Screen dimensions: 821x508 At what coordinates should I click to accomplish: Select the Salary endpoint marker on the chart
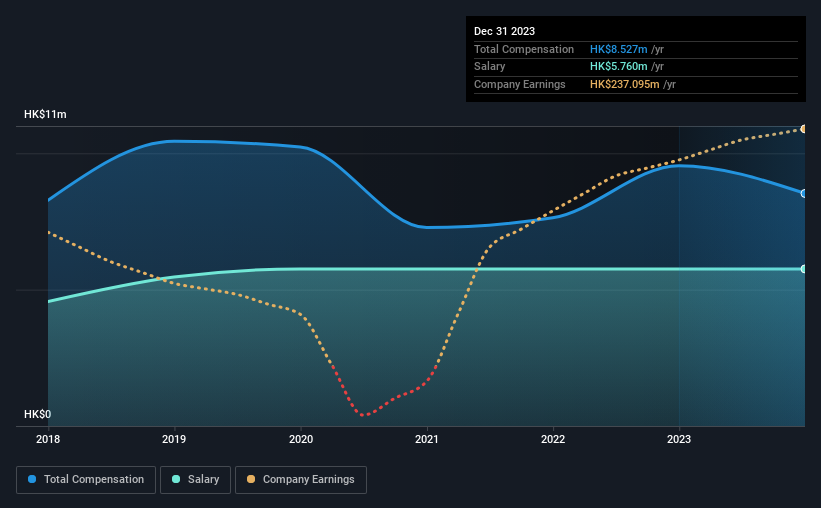pyautogui.click(x=804, y=269)
